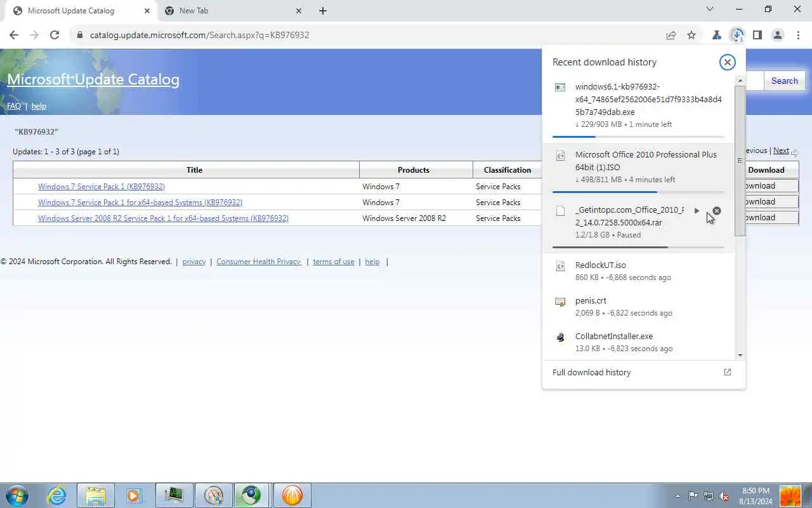Click the lock icon for site information
The image size is (812, 508).
80,35
